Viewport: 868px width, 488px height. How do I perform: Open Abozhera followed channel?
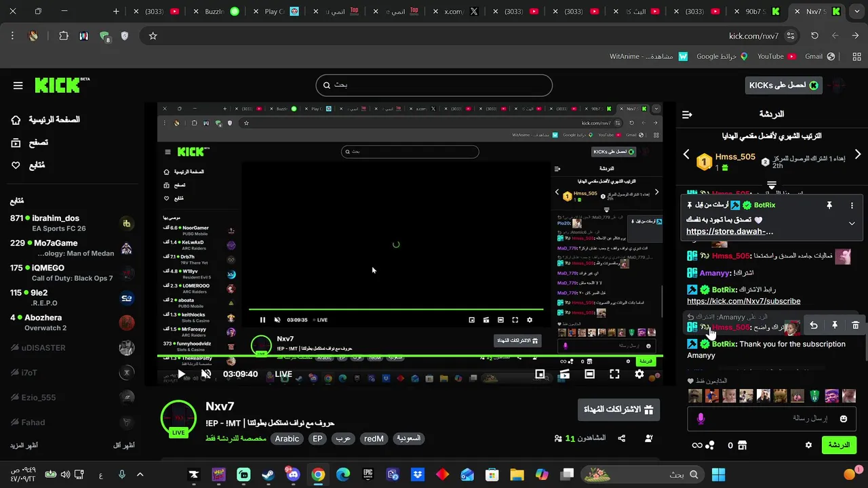pyautogui.click(x=72, y=323)
